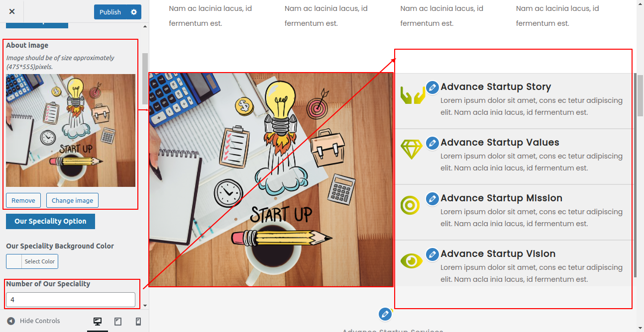Switch to tablet preview device icon
Viewport: 644px width, 332px height.
118,322
